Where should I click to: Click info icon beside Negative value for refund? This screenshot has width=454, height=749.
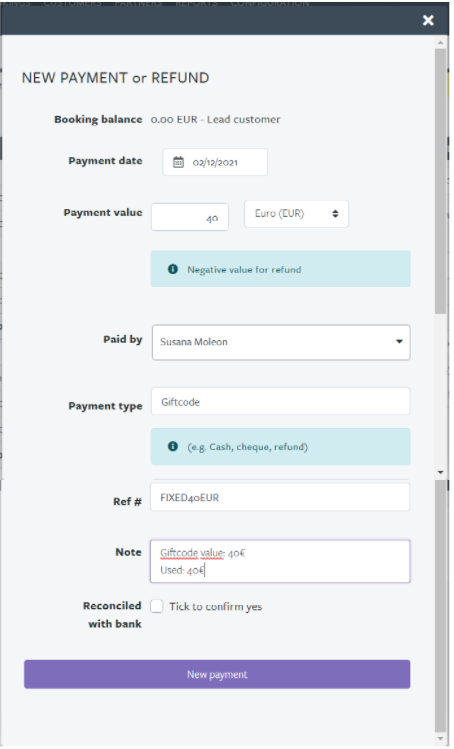click(x=173, y=269)
